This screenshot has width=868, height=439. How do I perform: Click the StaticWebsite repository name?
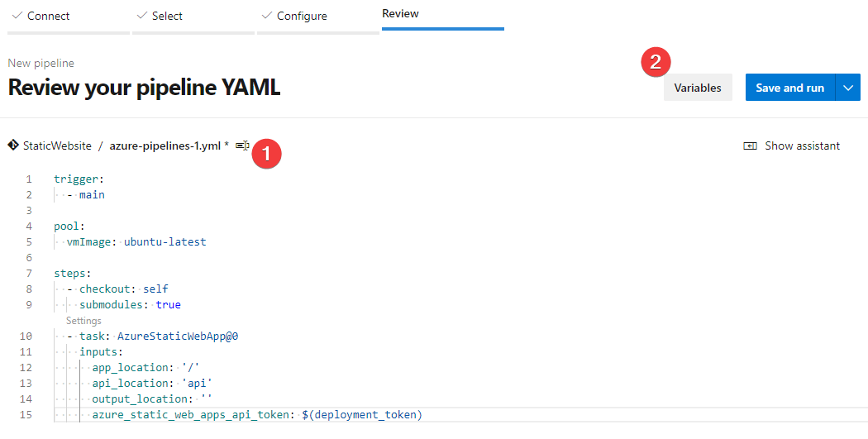(58, 146)
